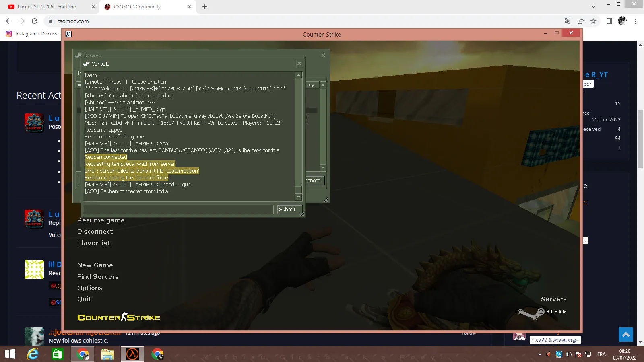Click the console command input field
The image size is (644, 362).
(178, 210)
